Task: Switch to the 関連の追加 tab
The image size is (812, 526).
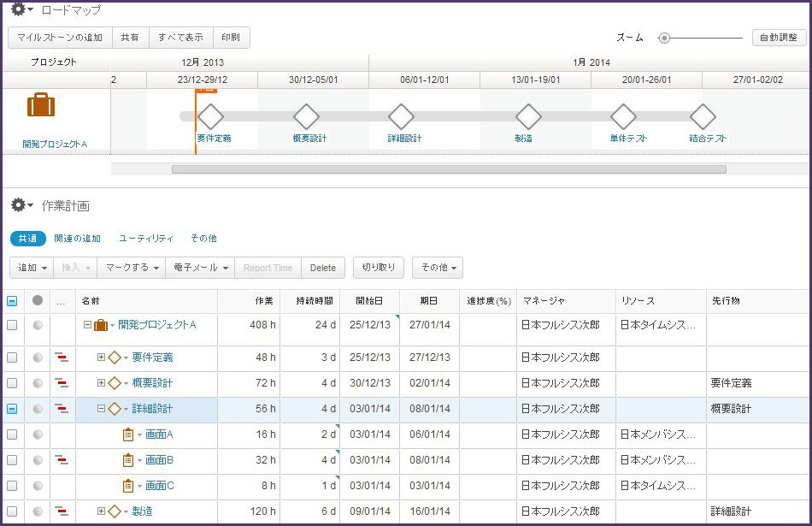Action: click(x=78, y=239)
